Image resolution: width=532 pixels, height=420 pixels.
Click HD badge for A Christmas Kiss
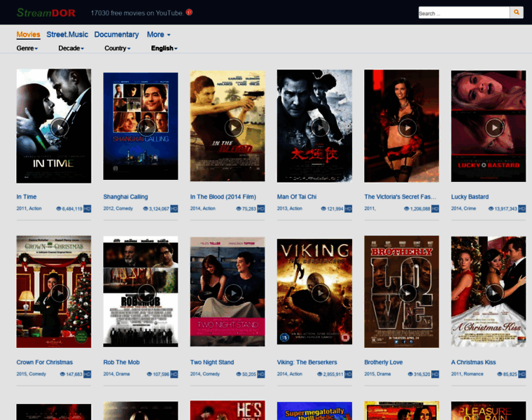522,374
